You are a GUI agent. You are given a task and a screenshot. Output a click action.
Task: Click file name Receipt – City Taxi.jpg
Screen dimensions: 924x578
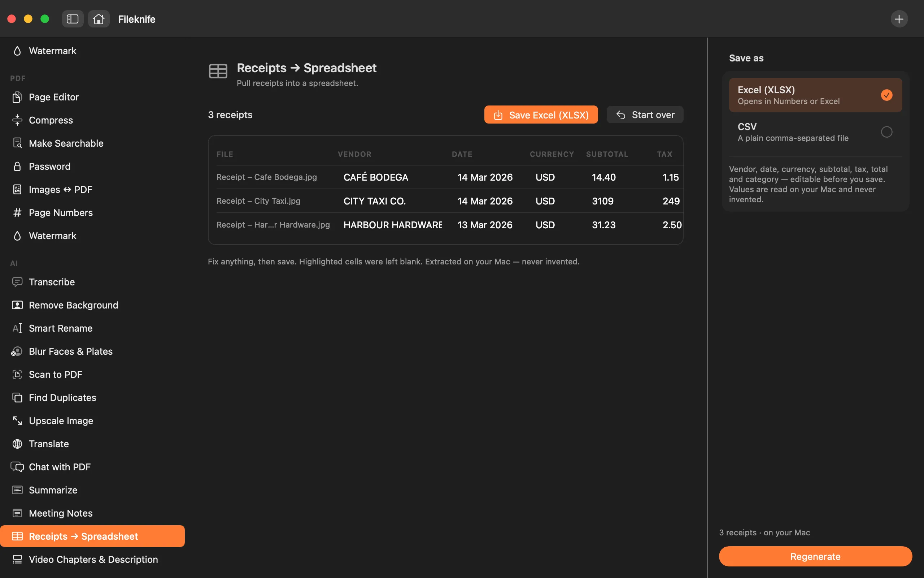tap(258, 201)
